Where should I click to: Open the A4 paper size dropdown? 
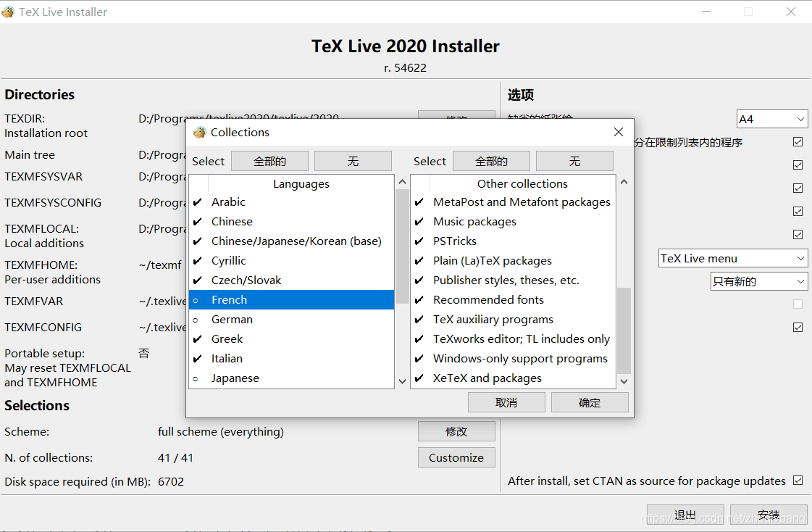point(772,119)
